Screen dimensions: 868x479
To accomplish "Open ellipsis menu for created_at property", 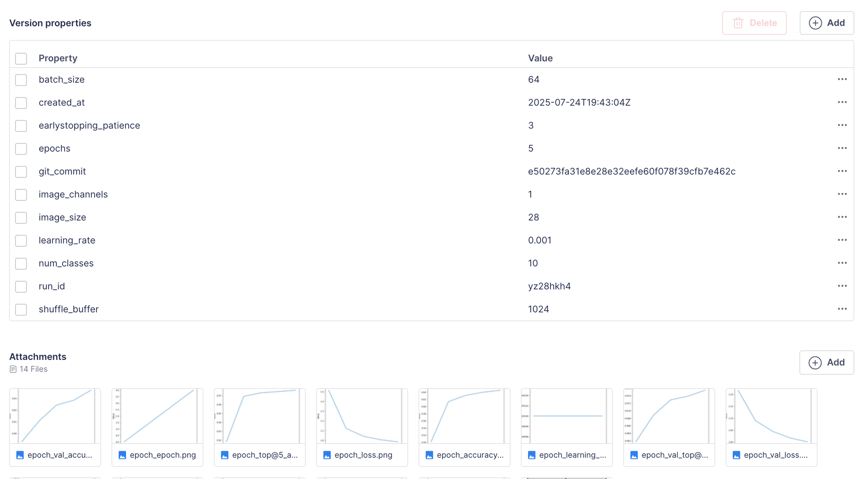I will tap(842, 102).
